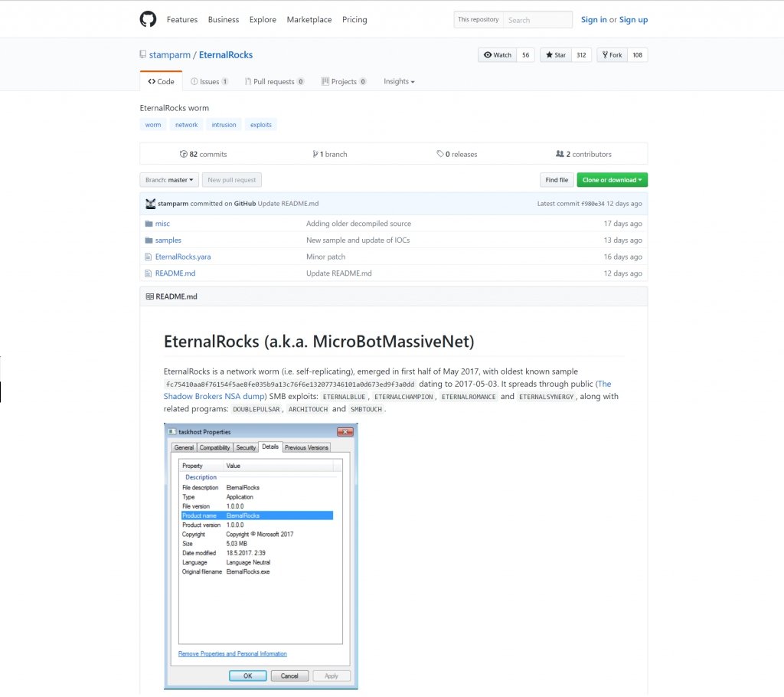Image resolution: width=784 pixels, height=697 pixels.
Task: Click the 0 releases link
Action: click(457, 154)
